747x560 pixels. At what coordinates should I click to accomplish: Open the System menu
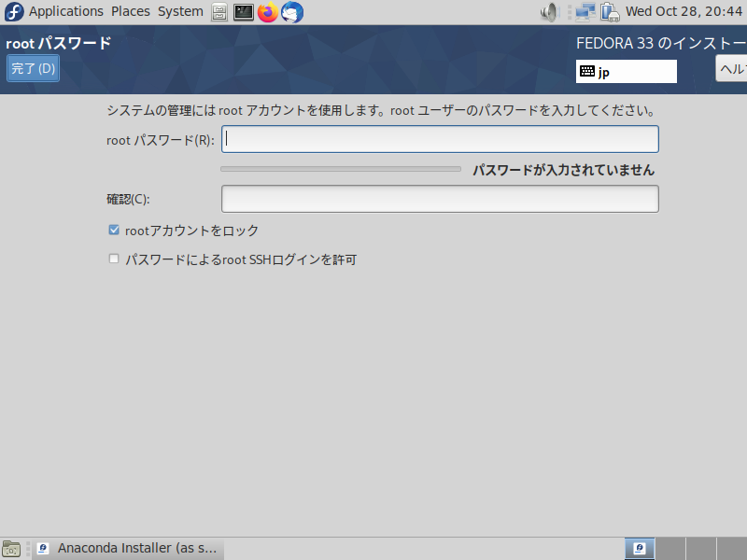pyautogui.click(x=180, y=11)
